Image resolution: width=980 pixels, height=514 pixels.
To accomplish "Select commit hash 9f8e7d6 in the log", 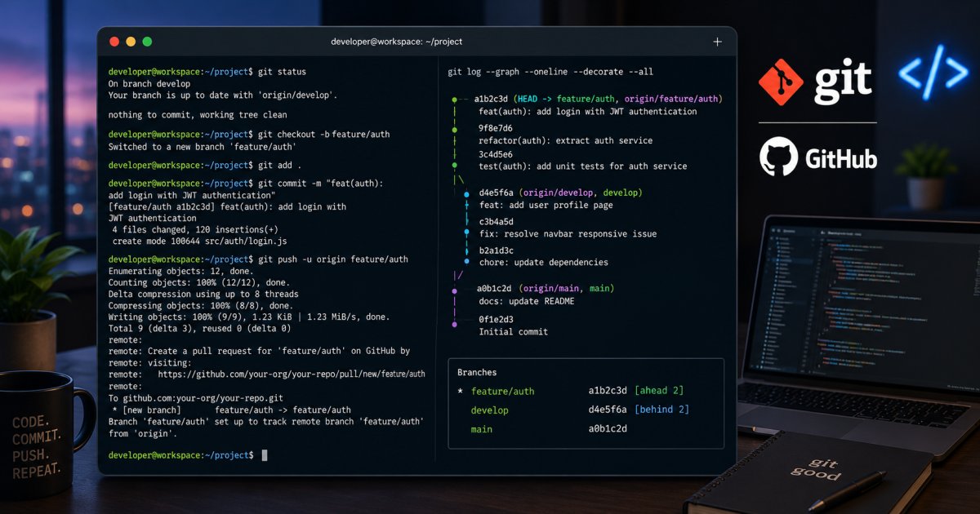I will (x=496, y=128).
